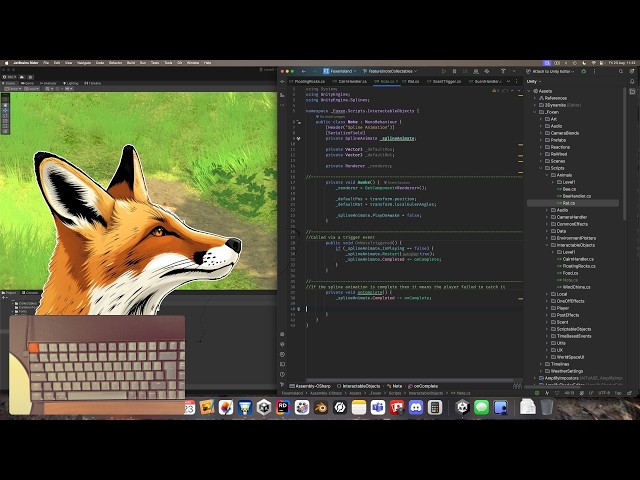Open the Center pivot mode dropdown in Unity
640x480 pixels.
(13, 89)
